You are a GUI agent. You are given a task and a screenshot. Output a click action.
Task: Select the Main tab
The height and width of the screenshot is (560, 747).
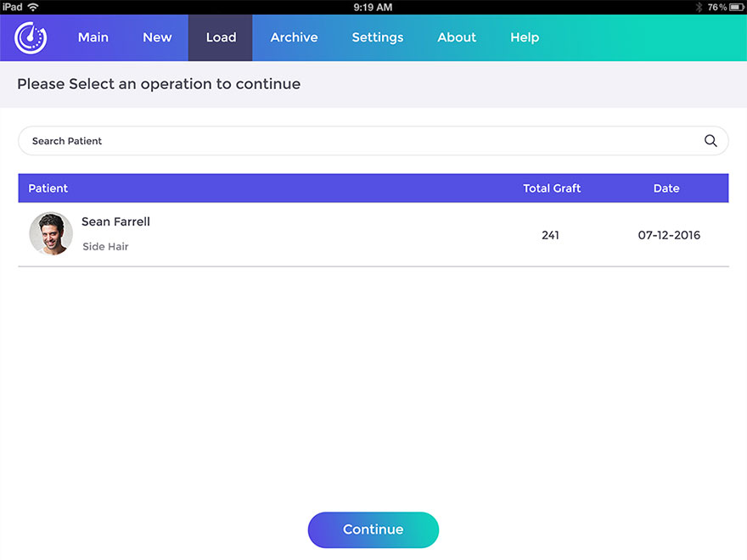pos(93,37)
